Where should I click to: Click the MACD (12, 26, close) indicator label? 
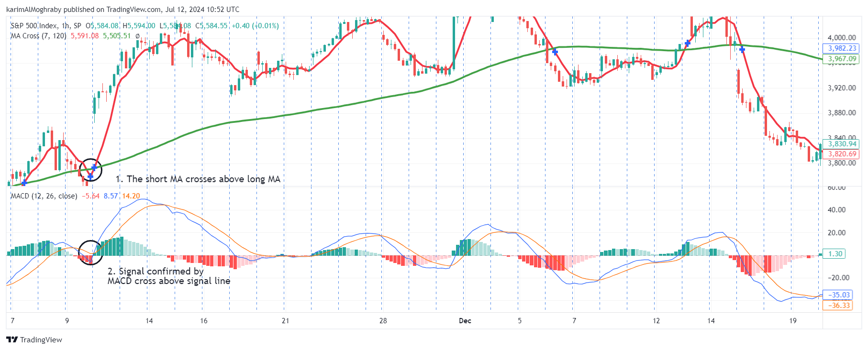[44, 196]
